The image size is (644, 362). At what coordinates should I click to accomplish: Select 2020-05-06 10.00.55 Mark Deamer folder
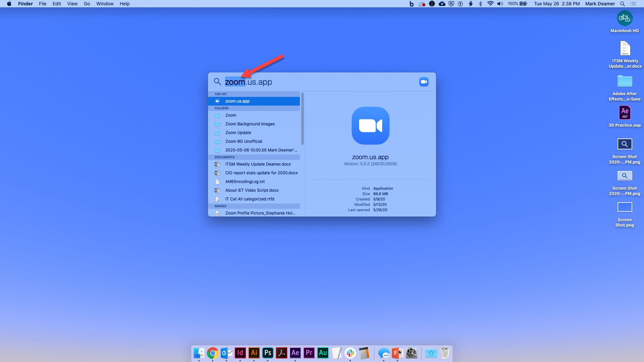(254, 150)
